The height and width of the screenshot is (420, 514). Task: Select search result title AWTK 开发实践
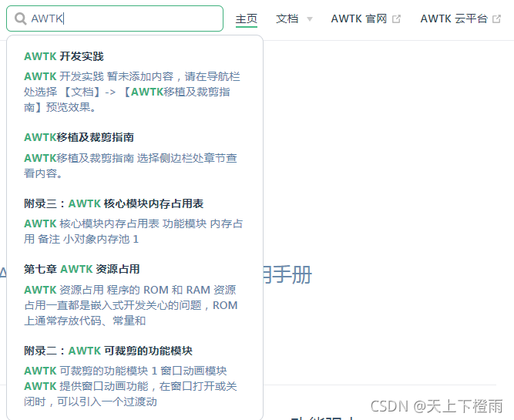[x=64, y=56]
